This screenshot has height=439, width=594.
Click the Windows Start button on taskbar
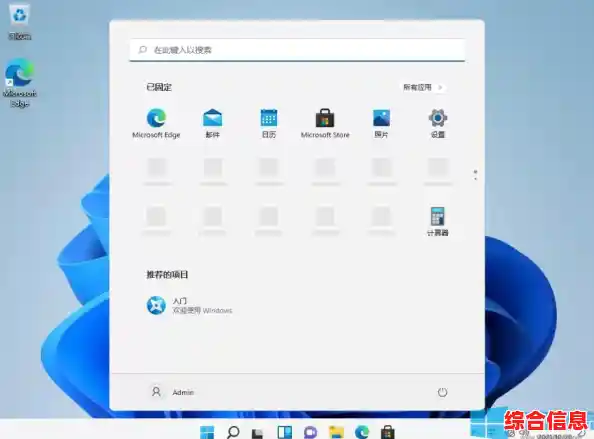point(207,432)
